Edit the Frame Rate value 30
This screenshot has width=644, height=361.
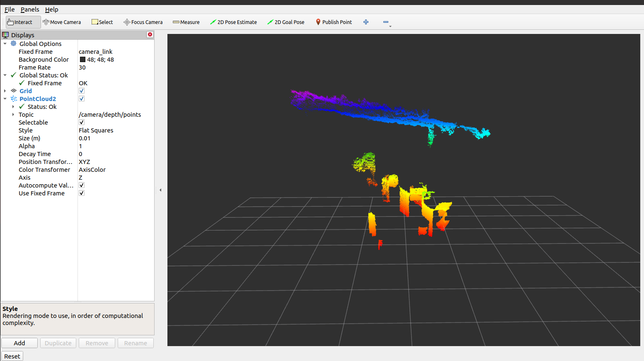click(x=116, y=67)
